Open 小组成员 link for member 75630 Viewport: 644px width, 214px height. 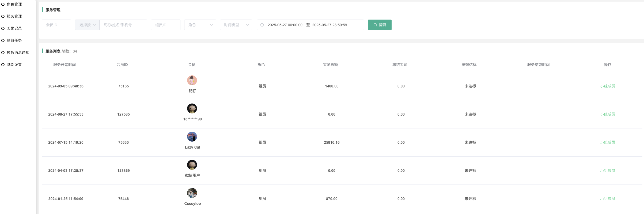(607, 142)
